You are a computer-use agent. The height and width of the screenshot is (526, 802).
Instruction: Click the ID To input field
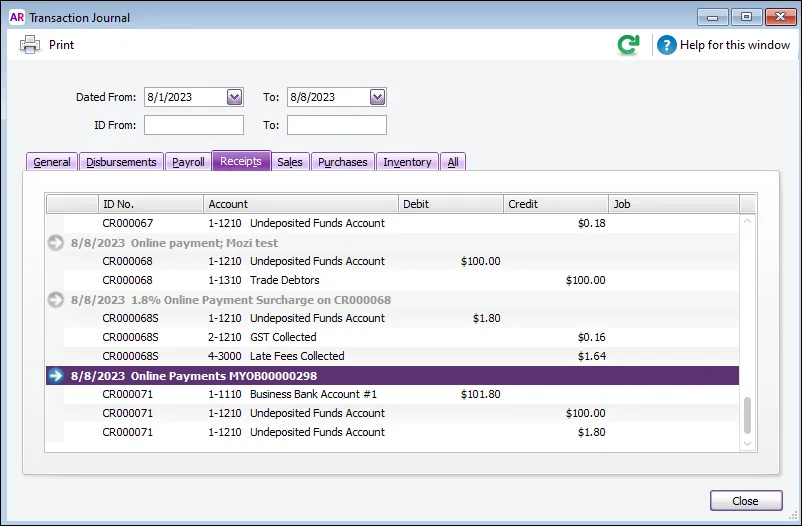click(x=337, y=125)
